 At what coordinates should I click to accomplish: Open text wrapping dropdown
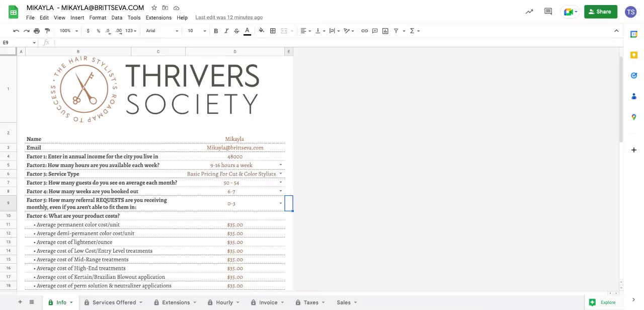(335, 31)
